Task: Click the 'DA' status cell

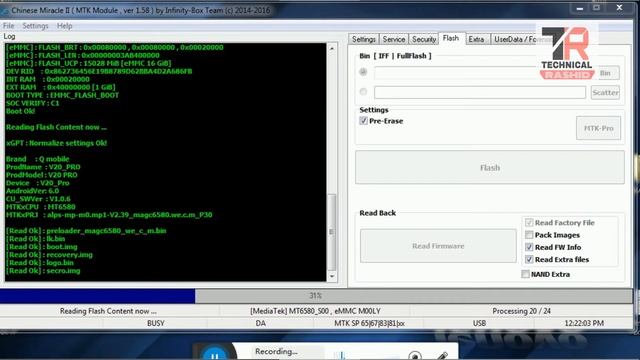Action: pos(260,323)
